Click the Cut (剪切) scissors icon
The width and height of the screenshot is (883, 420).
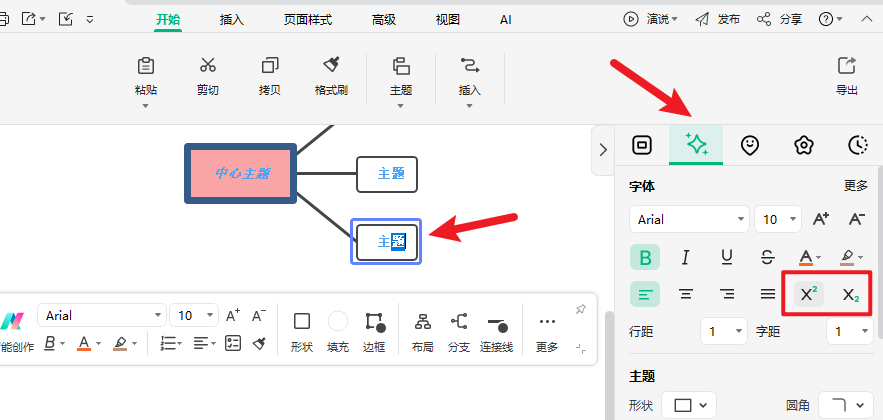[208, 67]
